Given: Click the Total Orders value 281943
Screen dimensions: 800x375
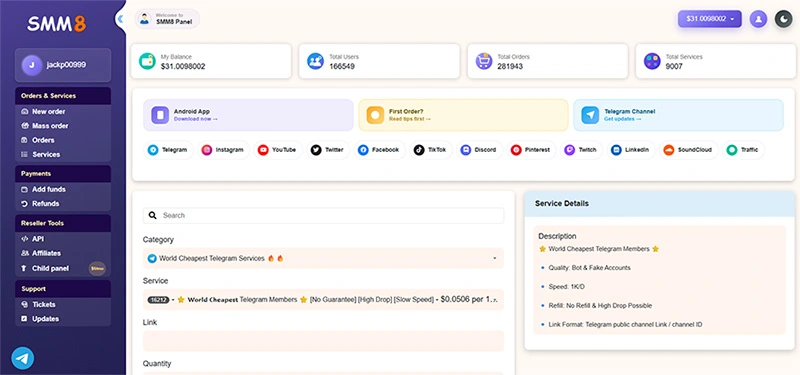Looking at the screenshot, I should [510, 66].
